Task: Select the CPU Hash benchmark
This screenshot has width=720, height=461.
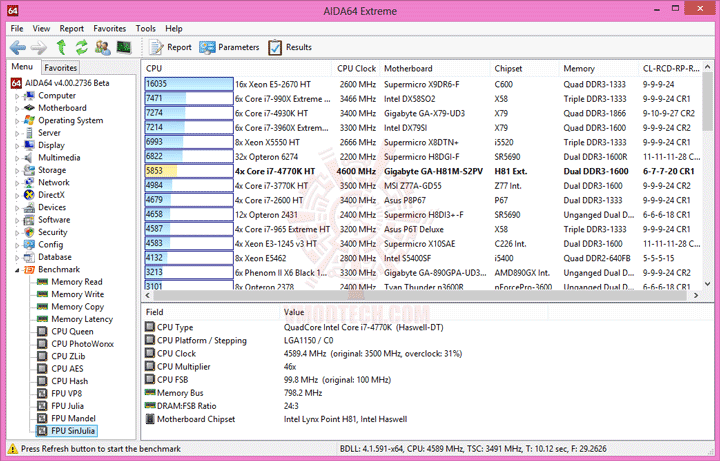Action: tap(69, 381)
